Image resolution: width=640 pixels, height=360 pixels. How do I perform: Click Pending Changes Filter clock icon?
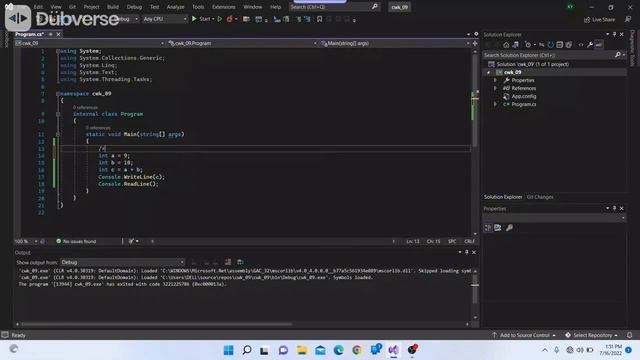click(529, 45)
